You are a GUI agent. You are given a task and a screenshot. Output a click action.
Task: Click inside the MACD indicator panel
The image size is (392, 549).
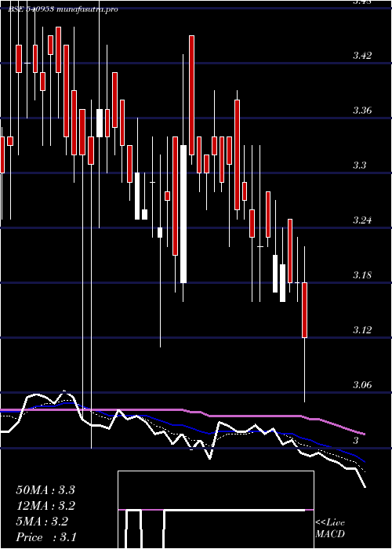(216, 510)
